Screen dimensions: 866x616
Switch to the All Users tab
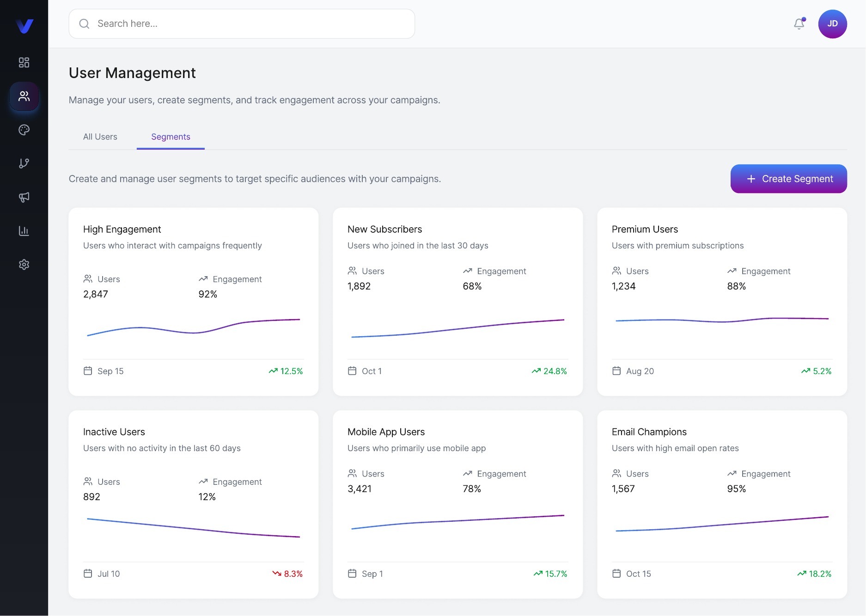tap(100, 137)
